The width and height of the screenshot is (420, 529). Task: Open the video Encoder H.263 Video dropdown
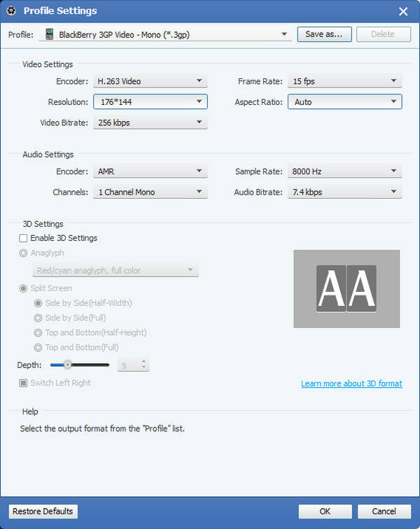(x=150, y=81)
